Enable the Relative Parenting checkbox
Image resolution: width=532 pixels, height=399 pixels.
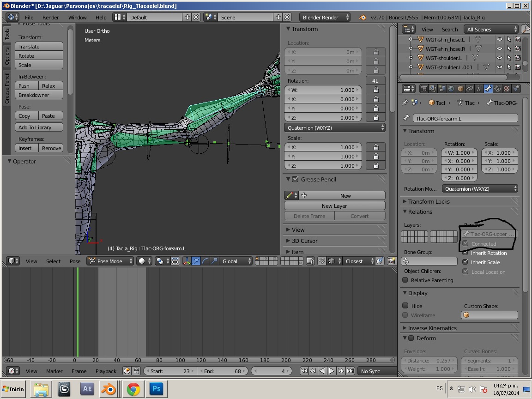coord(405,280)
